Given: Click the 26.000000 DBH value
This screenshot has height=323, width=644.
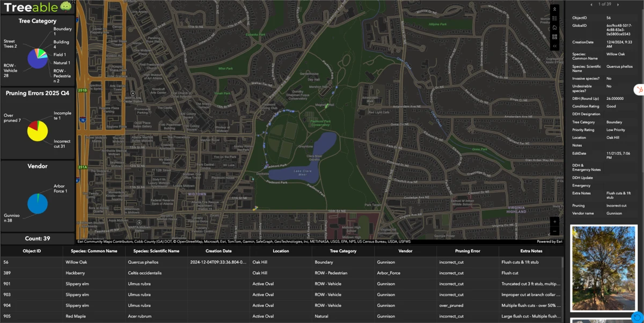Looking at the screenshot, I should [x=616, y=99].
